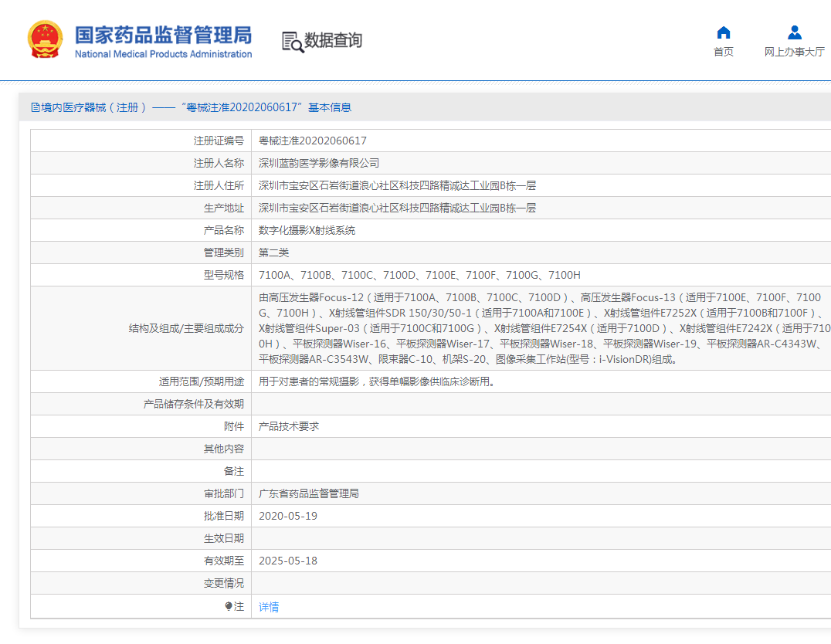831x644 pixels.
Task: Click the 首页 home icon
Action: pyautogui.click(x=724, y=33)
